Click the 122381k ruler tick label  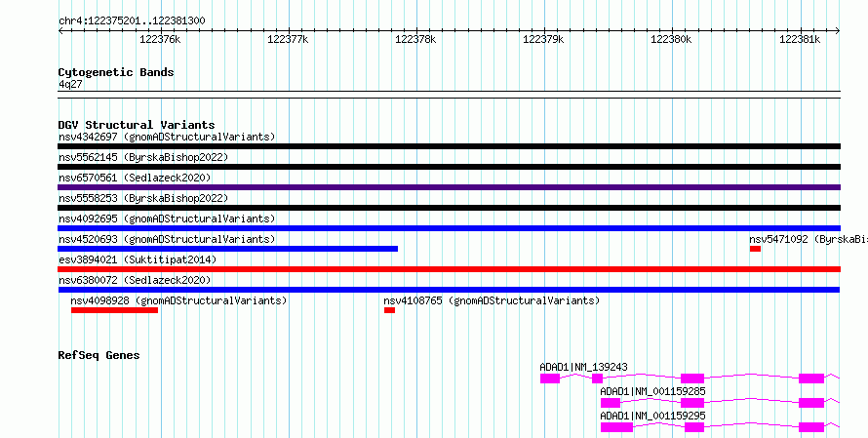tap(800, 39)
